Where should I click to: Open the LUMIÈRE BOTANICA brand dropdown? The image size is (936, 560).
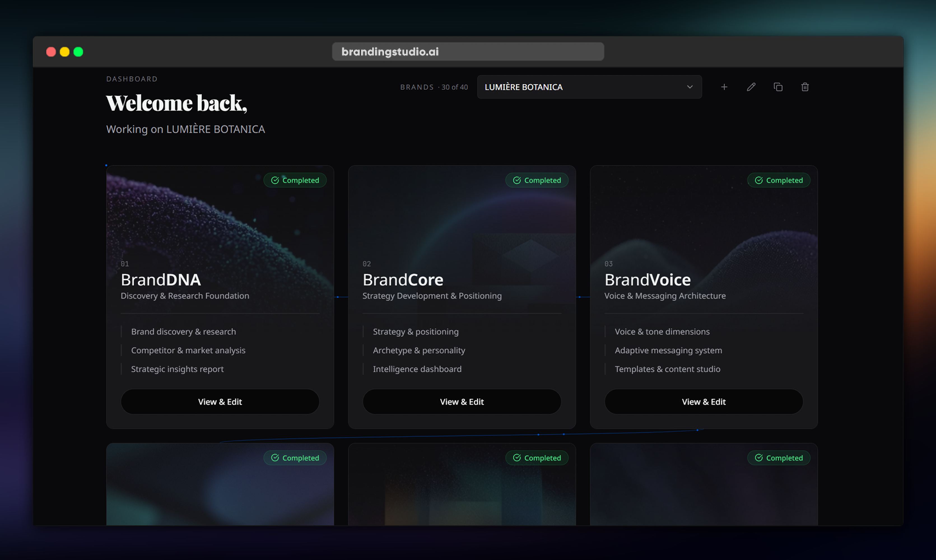tap(589, 87)
